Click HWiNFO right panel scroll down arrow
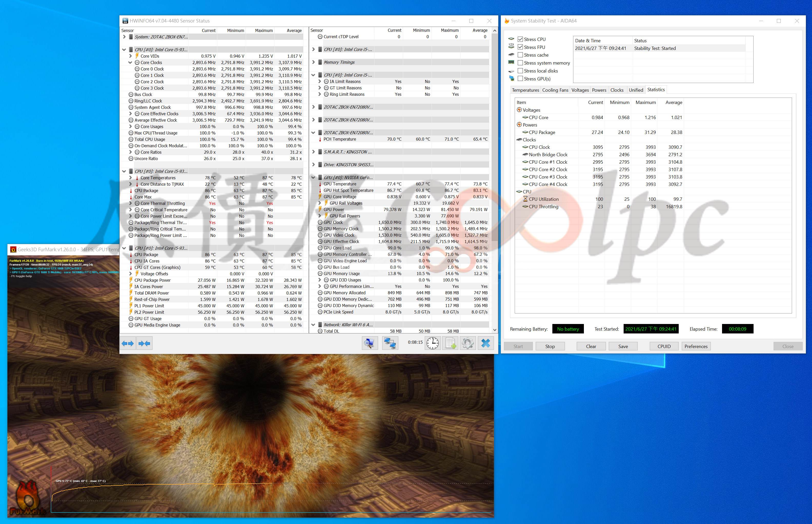This screenshot has height=524, width=812. [495, 330]
